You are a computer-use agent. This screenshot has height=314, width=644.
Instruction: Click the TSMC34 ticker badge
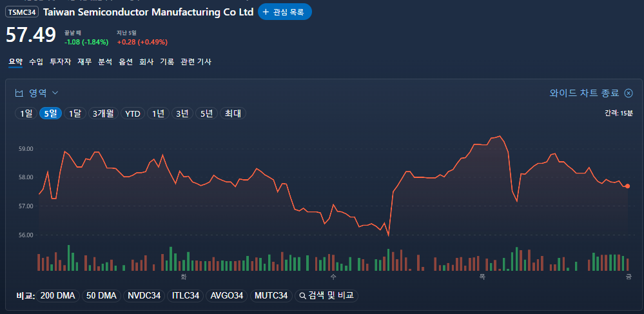pyautogui.click(x=22, y=12)
